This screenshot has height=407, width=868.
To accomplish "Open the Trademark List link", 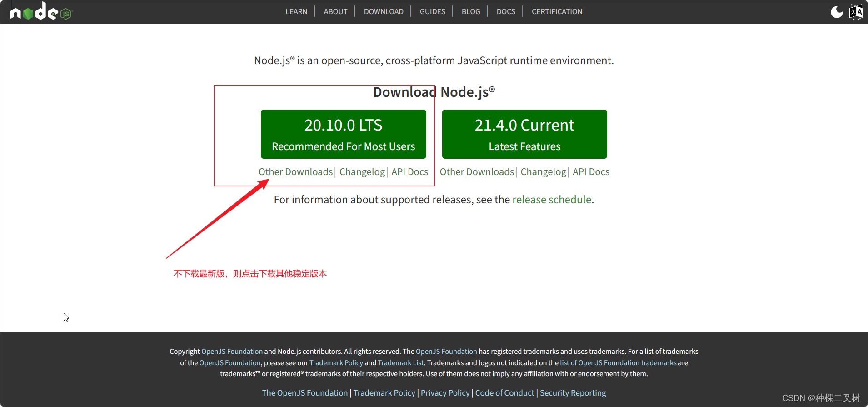I will 401,363.
